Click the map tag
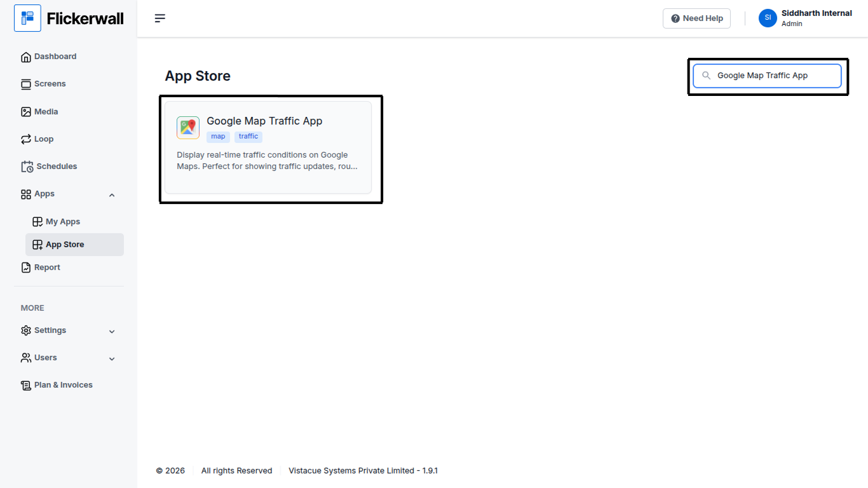Image resolution: width=868 pixels, height=488 pixels. [218, 137]
